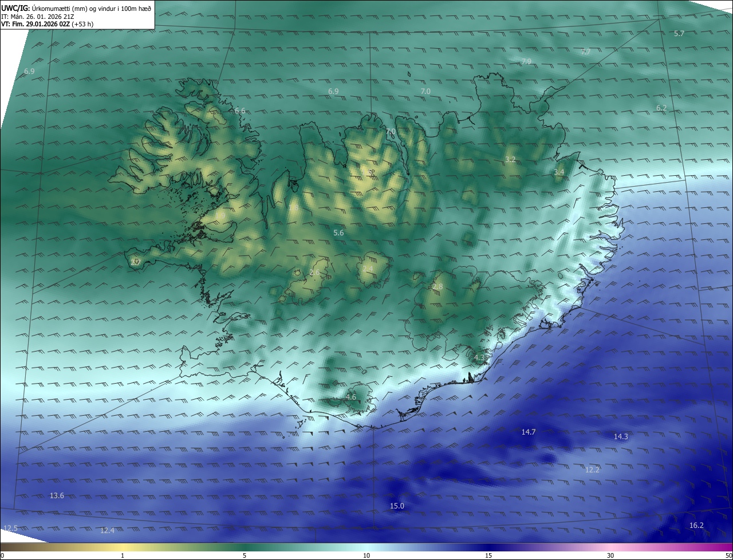Click the 12.2 value label over the sea
The width and height of the screenshot is (733, 560).
pos(592,470)
